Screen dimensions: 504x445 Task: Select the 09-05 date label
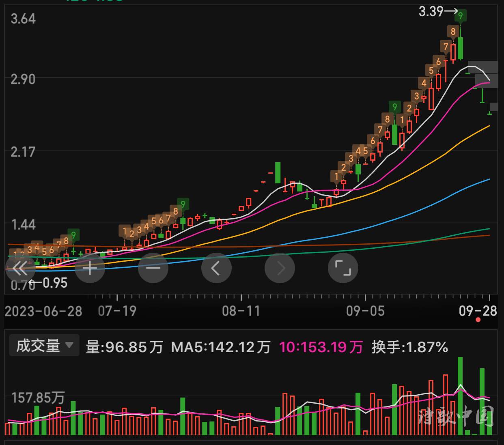click(x=365, y=312)
